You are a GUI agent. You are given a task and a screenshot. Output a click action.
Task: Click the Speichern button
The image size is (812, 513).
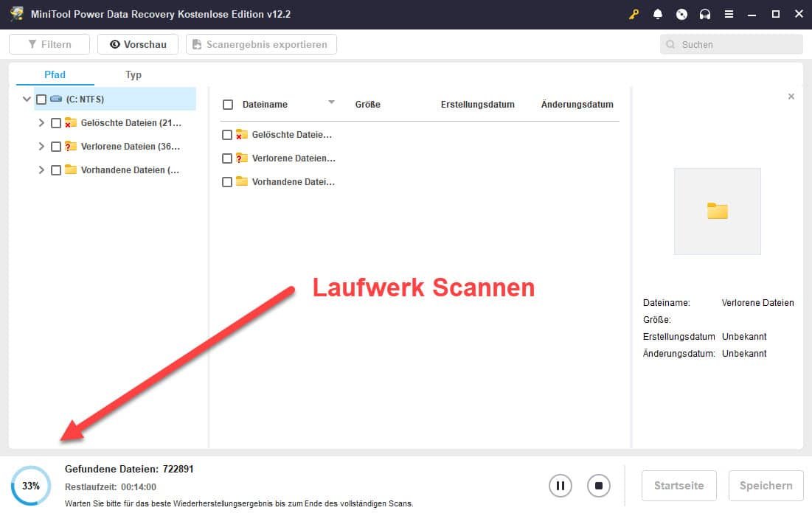(765, 485)
